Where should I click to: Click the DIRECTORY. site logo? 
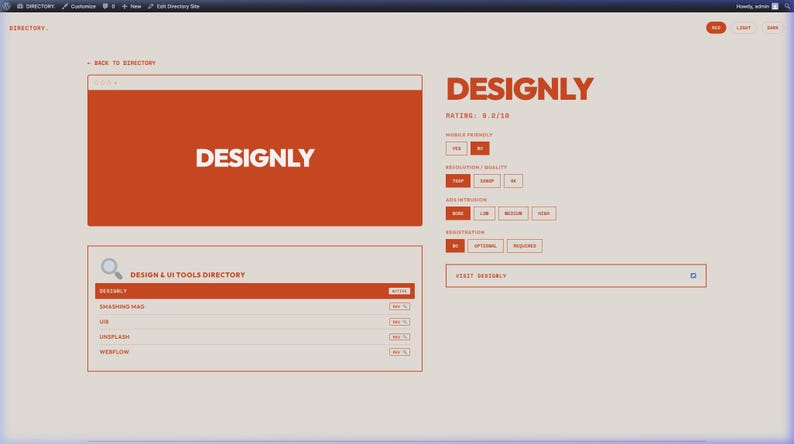point(28,28)
